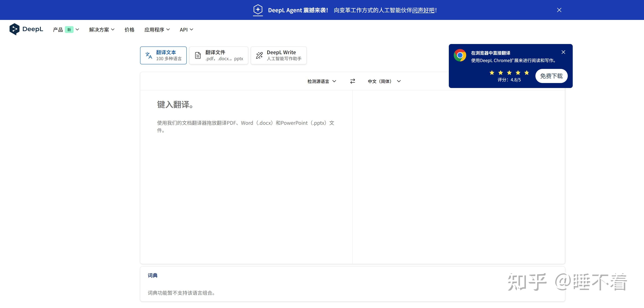
Task: Switch to the 翻译文件 tab
Action: (218, 55)
